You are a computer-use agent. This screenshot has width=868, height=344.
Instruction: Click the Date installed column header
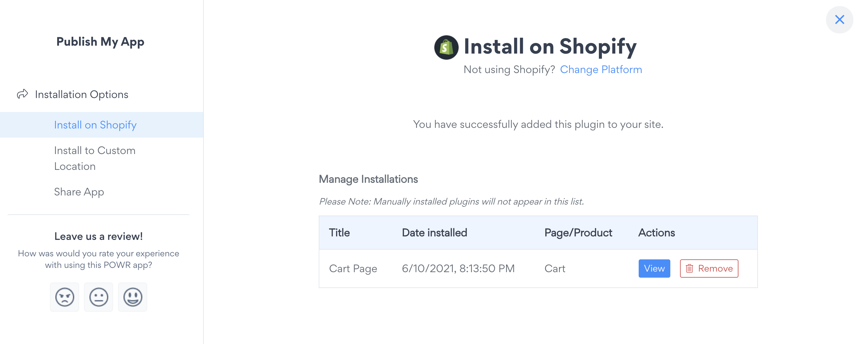(x=434, y=233)
